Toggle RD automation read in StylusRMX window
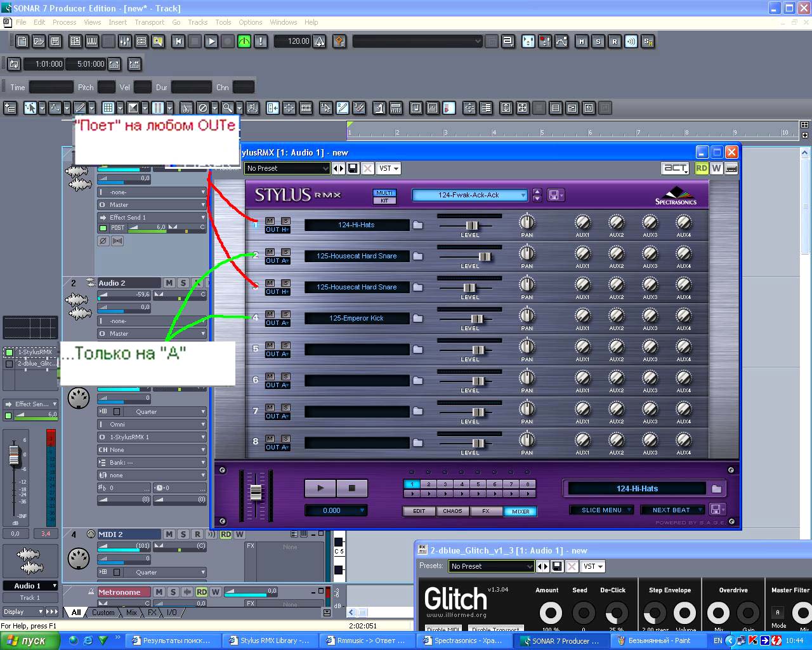Image resolution: width=812 pixels, height=650 pixels. tap(702, 168)
